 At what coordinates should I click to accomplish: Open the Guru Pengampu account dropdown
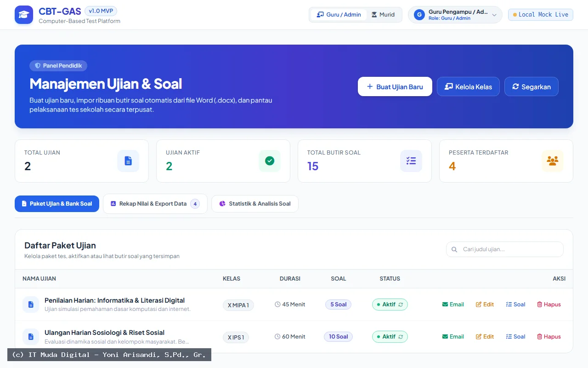coord(455,15)
